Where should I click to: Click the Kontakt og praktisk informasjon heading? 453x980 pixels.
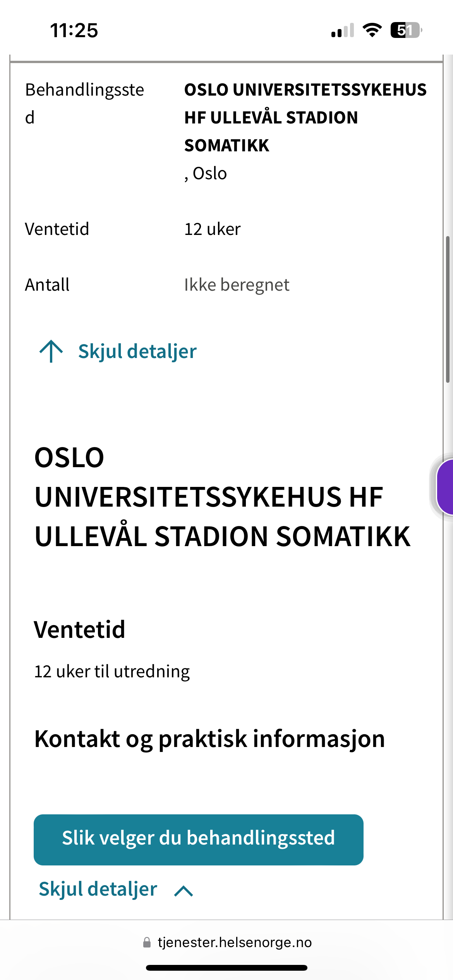209,738
